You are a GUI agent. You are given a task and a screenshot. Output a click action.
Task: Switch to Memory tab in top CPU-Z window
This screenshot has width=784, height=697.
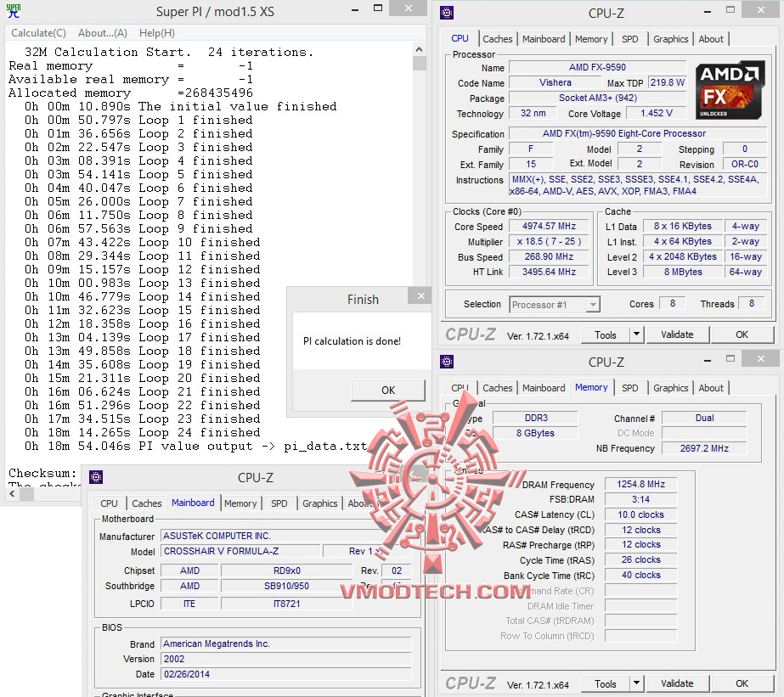(591, 39)
